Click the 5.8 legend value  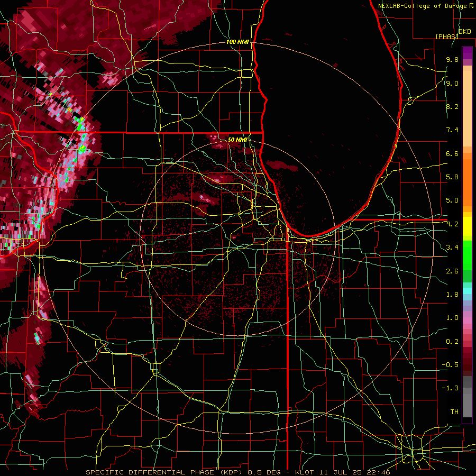[x=452, y=177]
